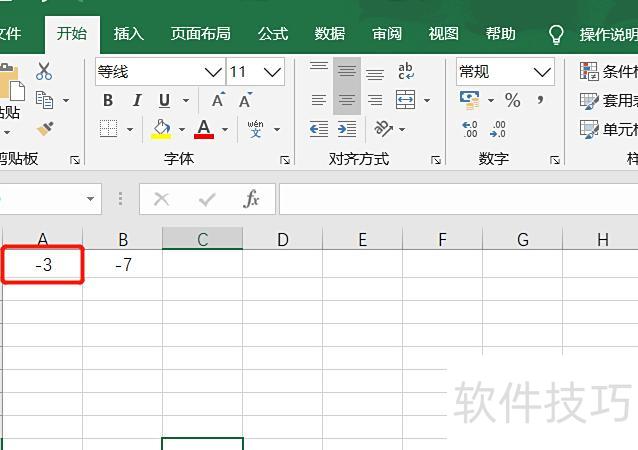Apply comma style

[541, 99]
